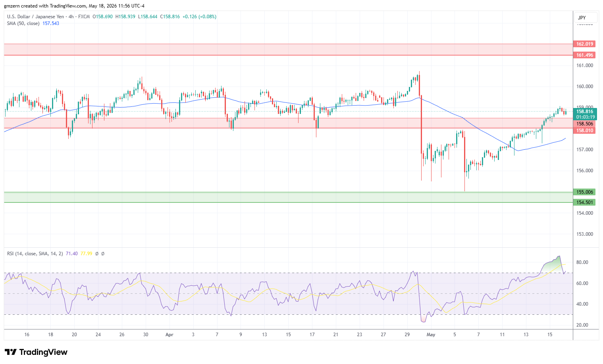
Task: Click the high price H158.939
Action: pyautogui.click(x=125, y=17)
